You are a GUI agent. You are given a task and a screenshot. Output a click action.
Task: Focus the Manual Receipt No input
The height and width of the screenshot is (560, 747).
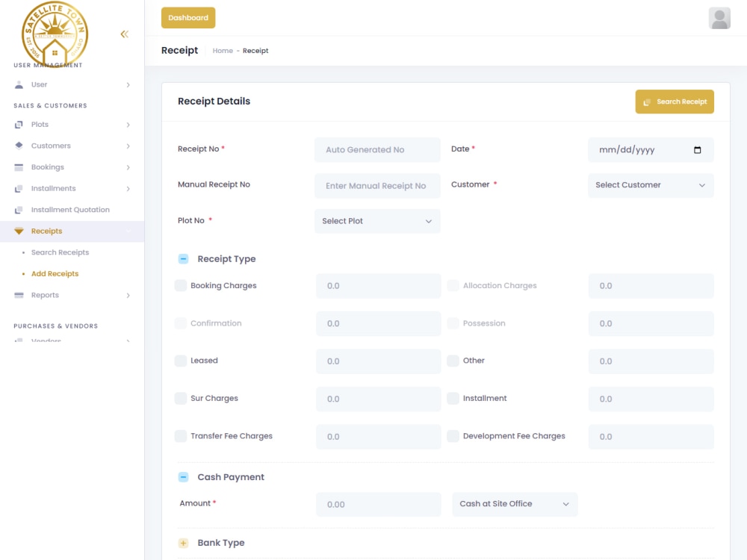pyautogui.click(x=377, y=186)
